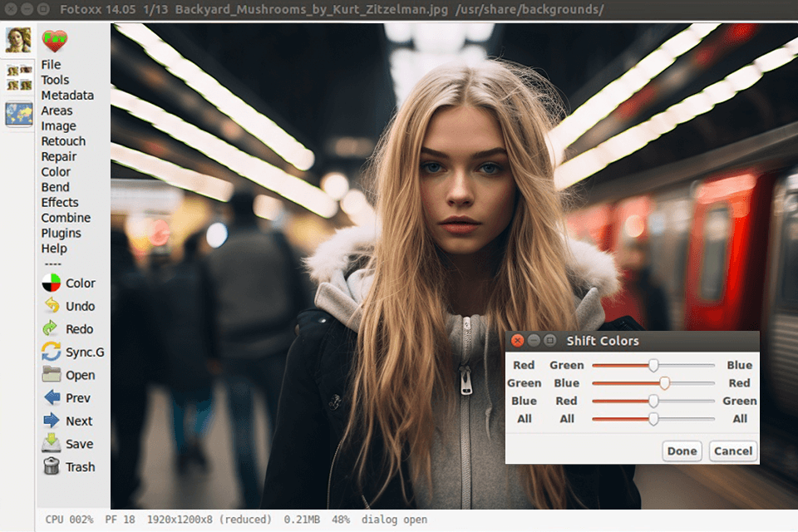798x532 pixels.
Task: Click the Redo arrow icon
Action: (x=51, y=328)
